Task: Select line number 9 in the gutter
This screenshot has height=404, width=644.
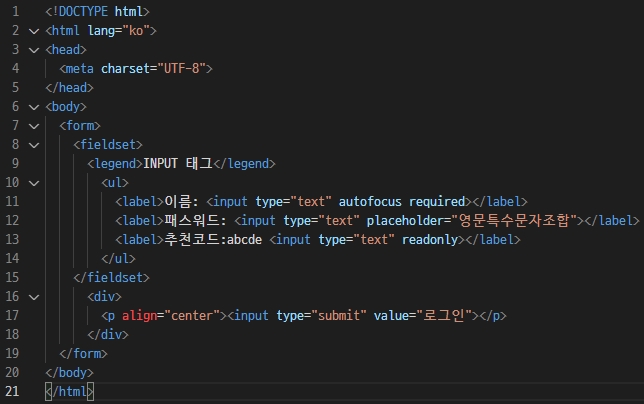Action: click(x=16, y=163)
